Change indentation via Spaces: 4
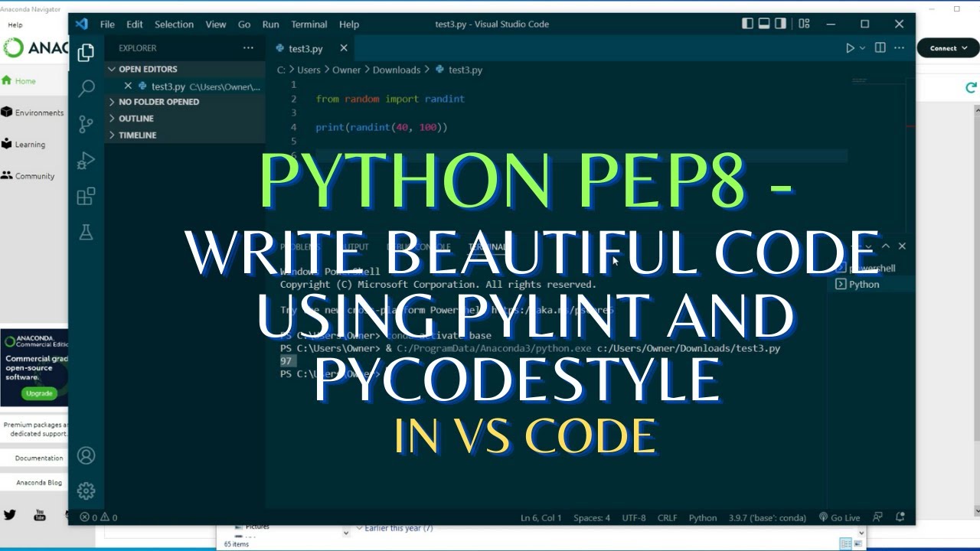The image size is (980, 551). coord(592,517)
